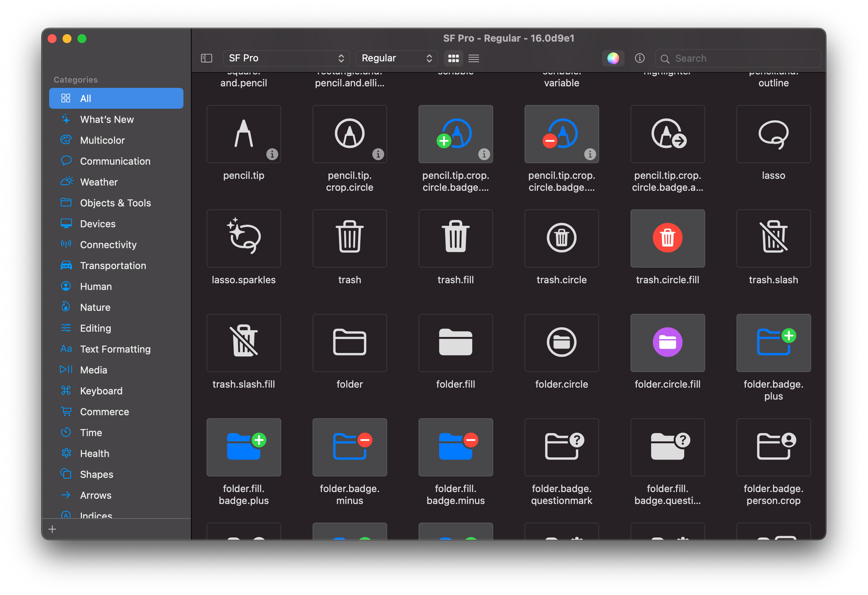The height and width of the screenshot is (595, 868).
Task: Select the trash.slash.fill symbol
Action: 243,343
